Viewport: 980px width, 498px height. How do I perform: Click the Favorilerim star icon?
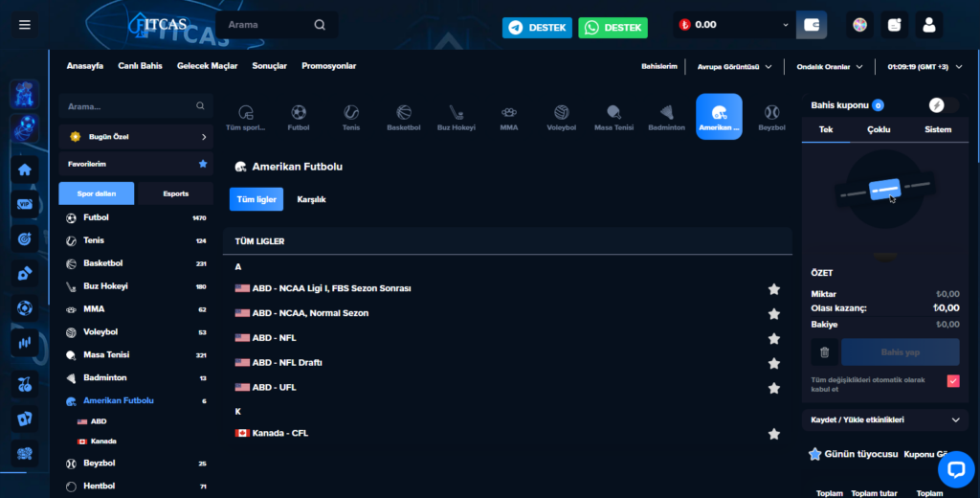[203, 164]
